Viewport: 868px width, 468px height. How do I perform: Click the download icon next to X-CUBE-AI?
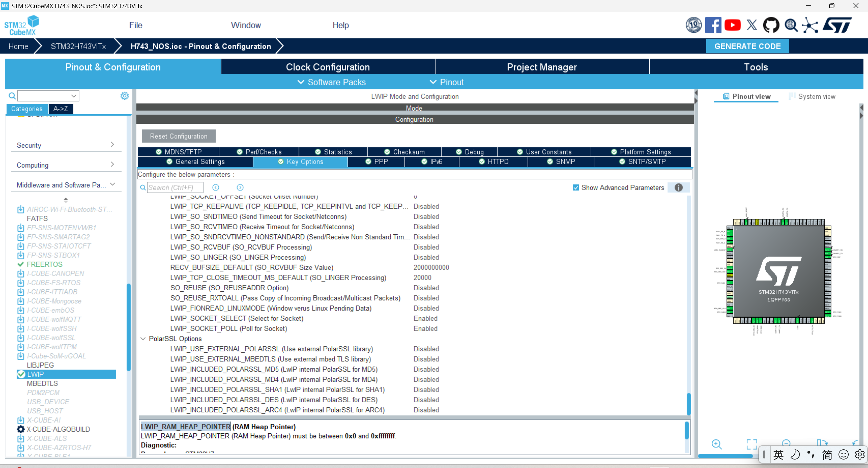tap(21, 420)
